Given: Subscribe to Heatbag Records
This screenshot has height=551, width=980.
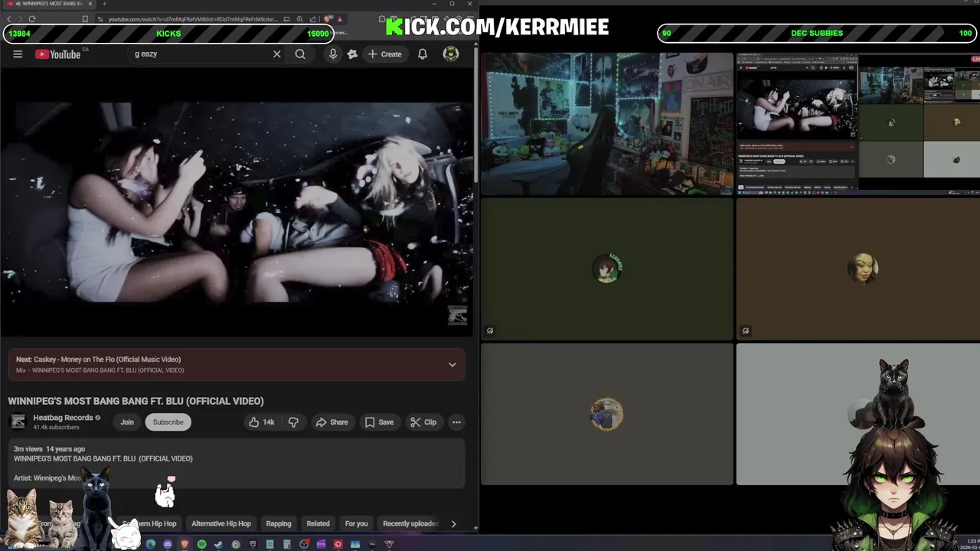Looking at the screenshot, I should (168, 422).
